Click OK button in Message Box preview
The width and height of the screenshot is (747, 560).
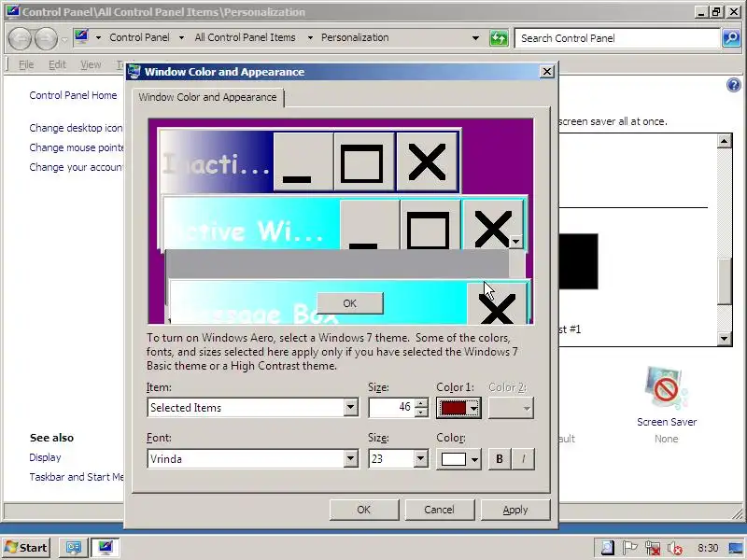(x=349, y=303)
